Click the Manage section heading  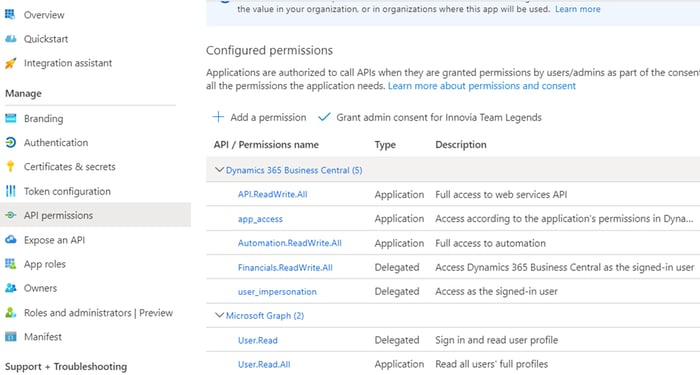pyautogui.click(x=23, y=93)
